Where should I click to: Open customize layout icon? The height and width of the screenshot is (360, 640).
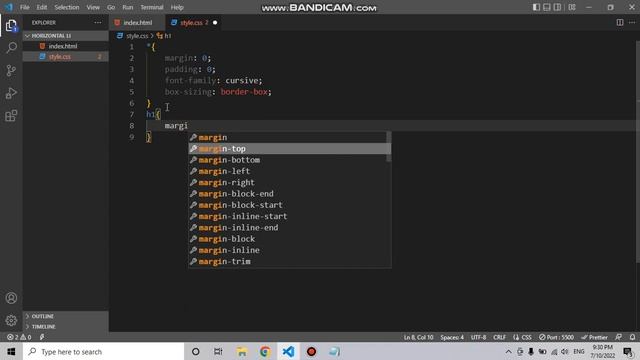(x=572, y=7)
